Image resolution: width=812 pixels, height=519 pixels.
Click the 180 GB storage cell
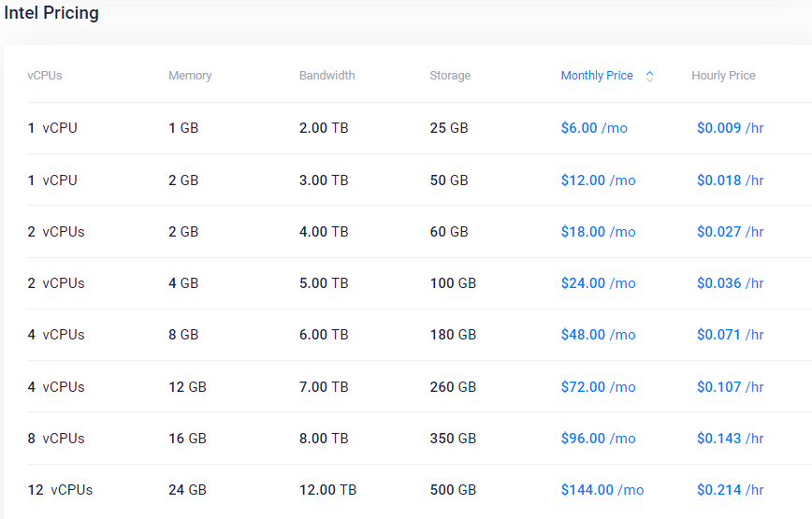click(453, 334)
